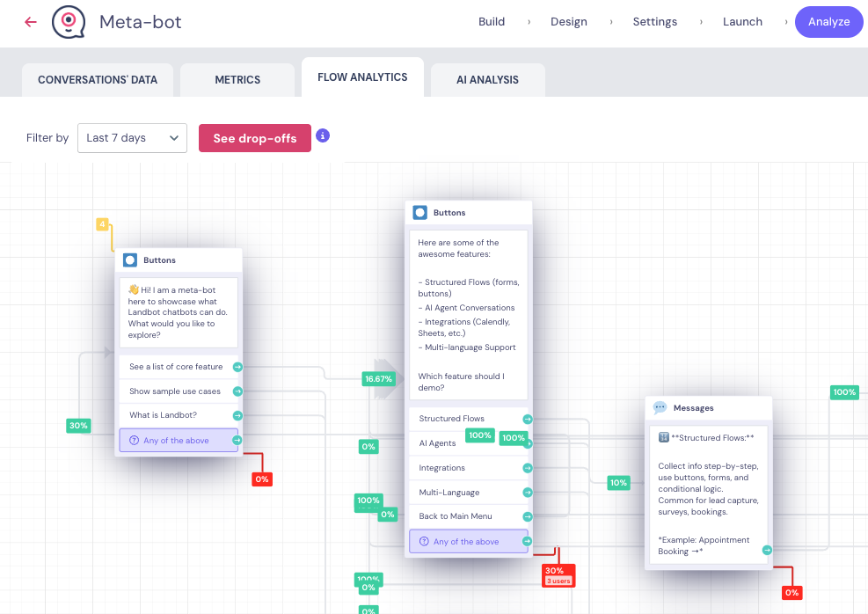868x614 pixels.
Task: Click the yellow 4 marker badge
Action: (x=102, y=224)
